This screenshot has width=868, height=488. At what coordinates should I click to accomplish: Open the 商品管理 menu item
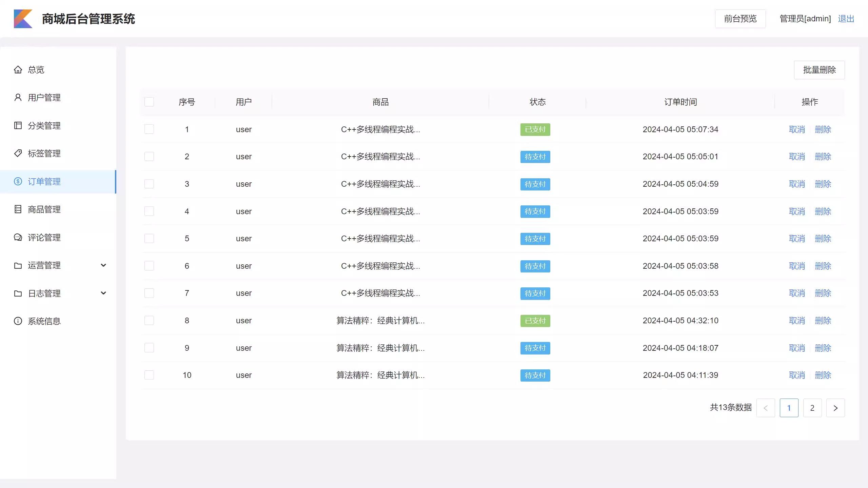(58, 209)
